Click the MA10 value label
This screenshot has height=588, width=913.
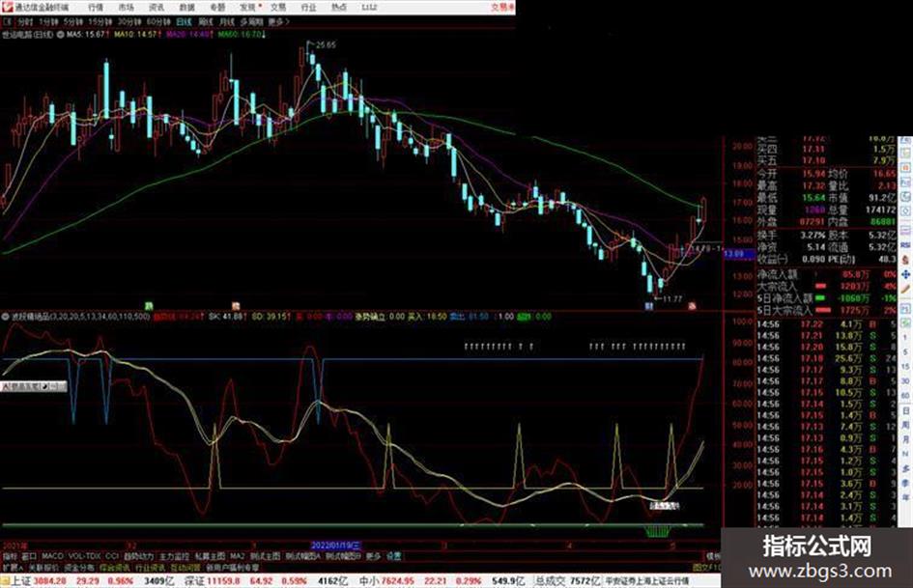[136, 35]
